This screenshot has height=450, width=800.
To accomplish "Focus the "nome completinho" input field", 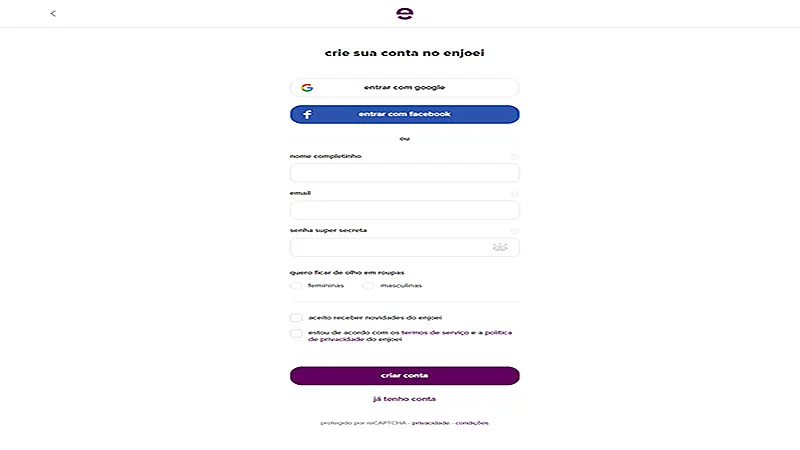I will click(404, 173).
